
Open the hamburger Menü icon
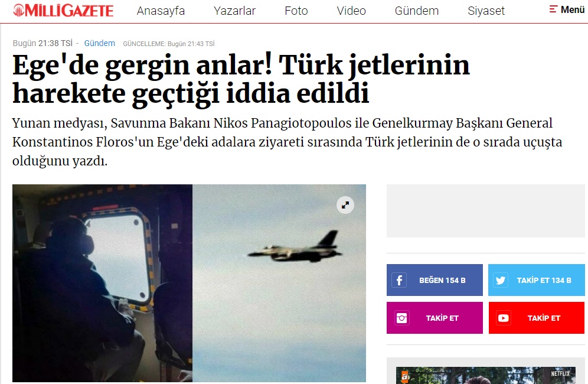553,9
